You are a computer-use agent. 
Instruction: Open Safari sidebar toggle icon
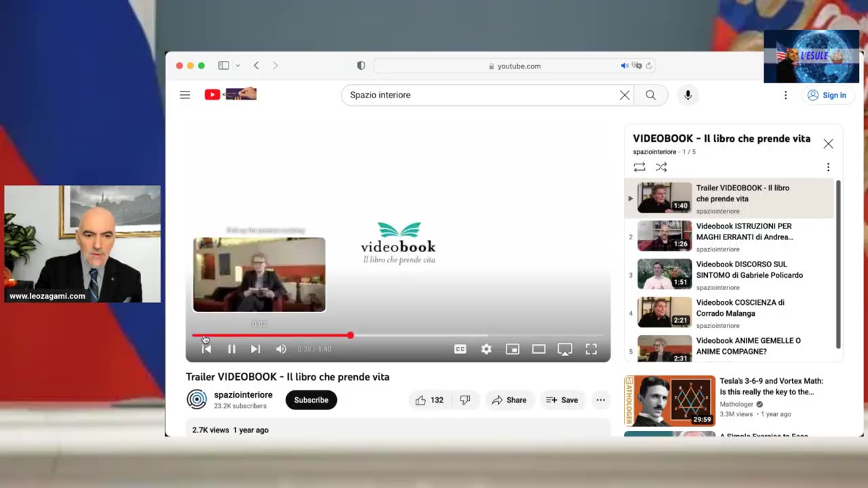(223, 66)
